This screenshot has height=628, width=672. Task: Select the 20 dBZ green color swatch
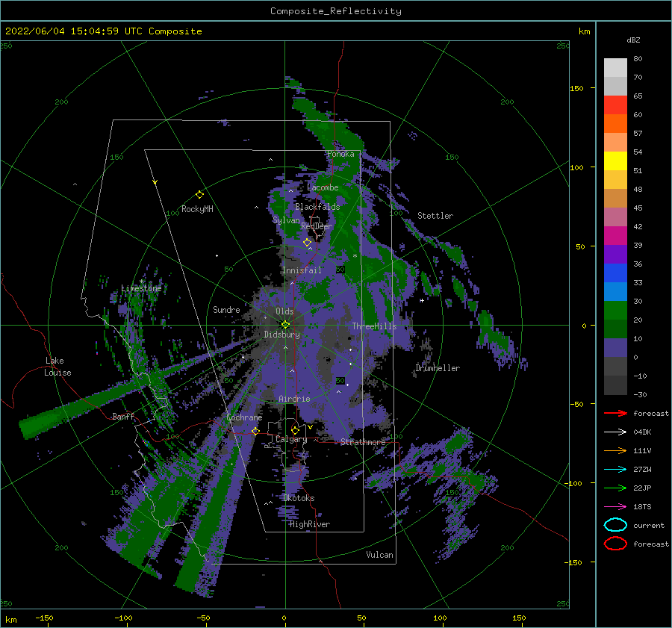point(615,311)
